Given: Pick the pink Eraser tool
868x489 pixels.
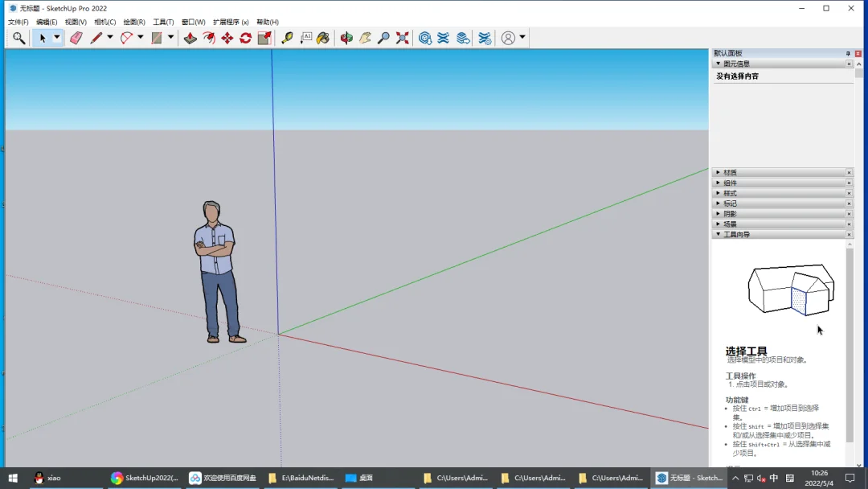Looking at the screenshot, I should point(76,38).
